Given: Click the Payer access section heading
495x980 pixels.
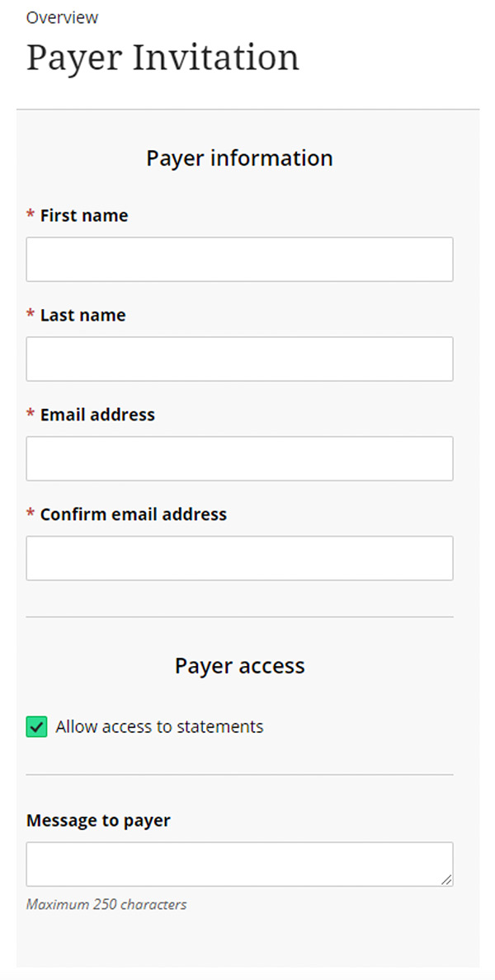Looking at the screenshot, I should (x=239, y=666).
